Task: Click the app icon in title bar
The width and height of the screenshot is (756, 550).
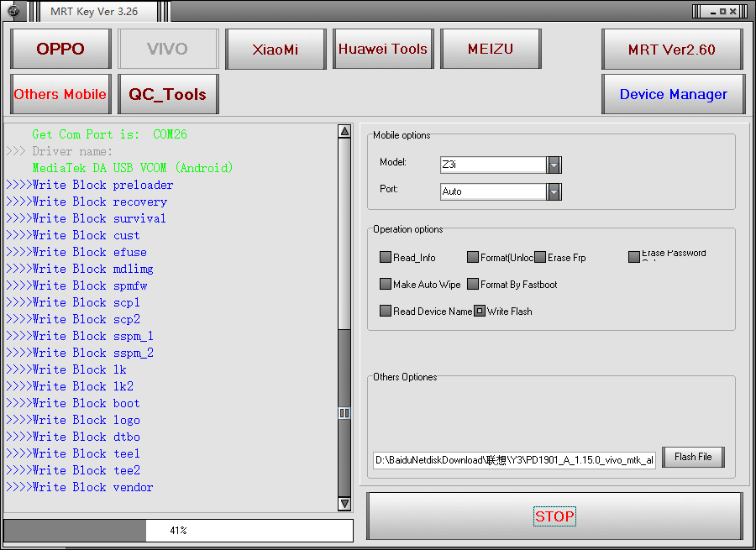Action: tap(13, 11)
